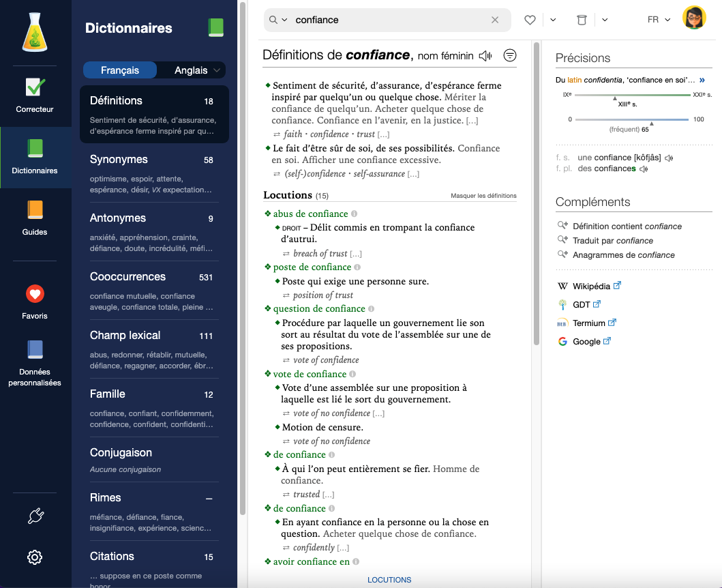
Task: Click the trash icon in the toolbar
Action: pos(581,20)
